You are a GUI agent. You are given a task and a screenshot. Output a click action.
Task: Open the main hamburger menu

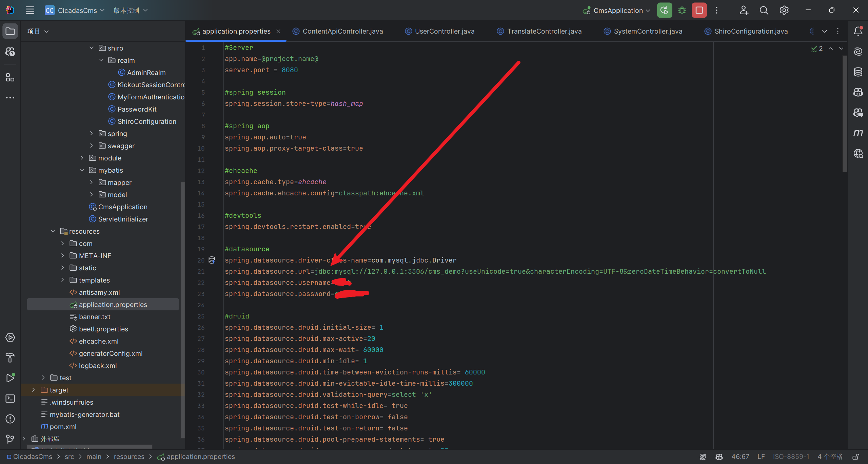30,10
